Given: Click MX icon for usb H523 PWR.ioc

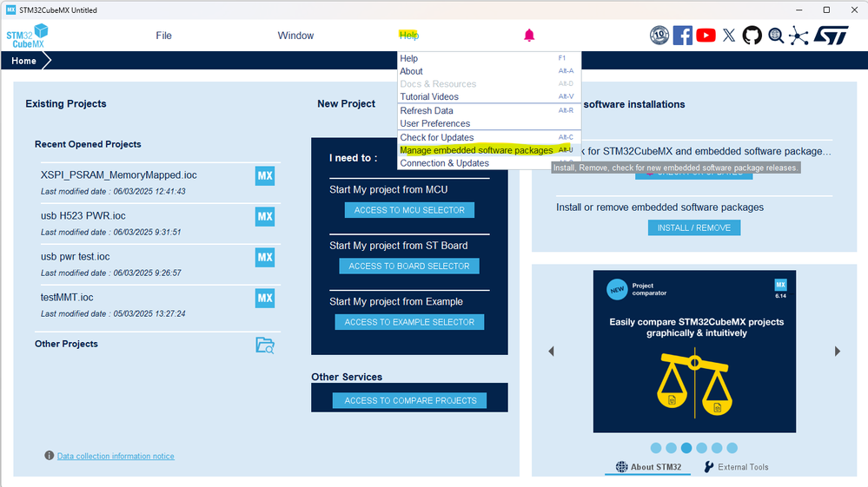Looking at the screenshot, I should coord(265,217).
